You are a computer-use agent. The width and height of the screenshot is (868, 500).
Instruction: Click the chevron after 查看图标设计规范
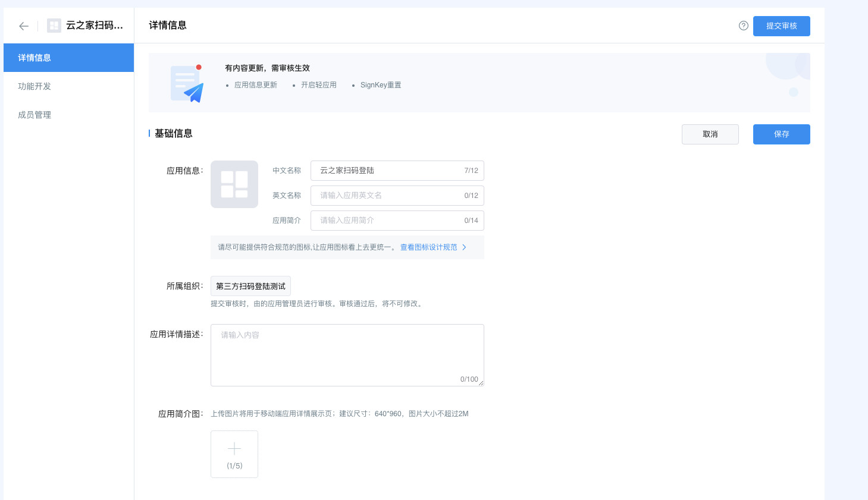click(465, 247)
